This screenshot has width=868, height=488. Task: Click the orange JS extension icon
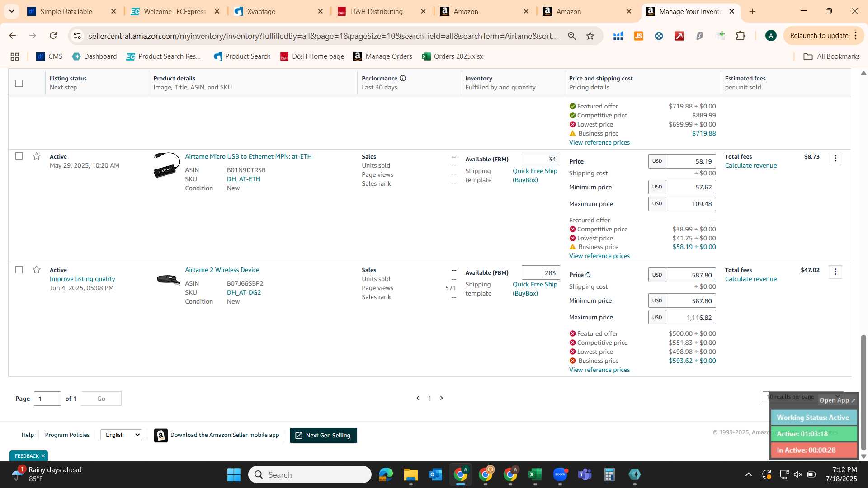[x=638, y=36]
